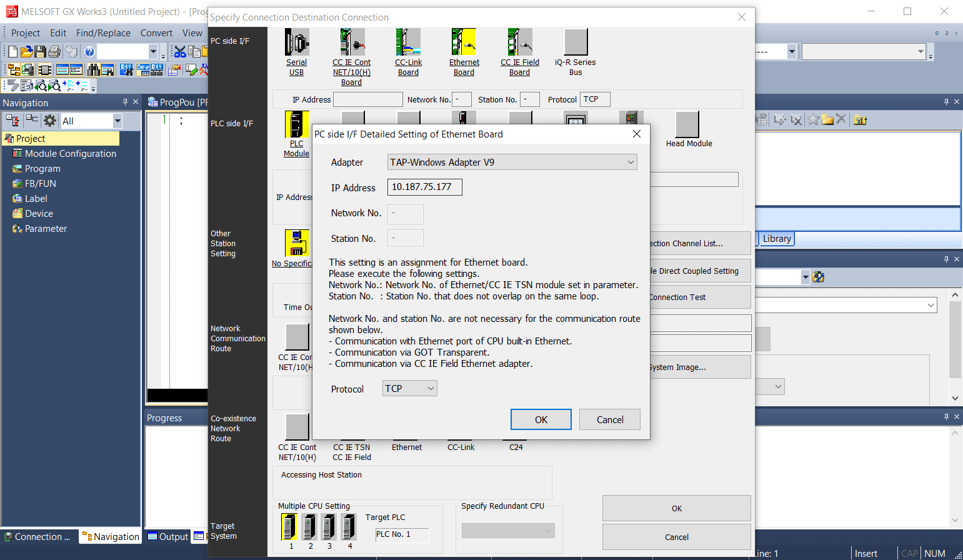The width and height of the screenshot is (963, 560).
Task: Open the blue Help question mark icon
Action: 89,52
